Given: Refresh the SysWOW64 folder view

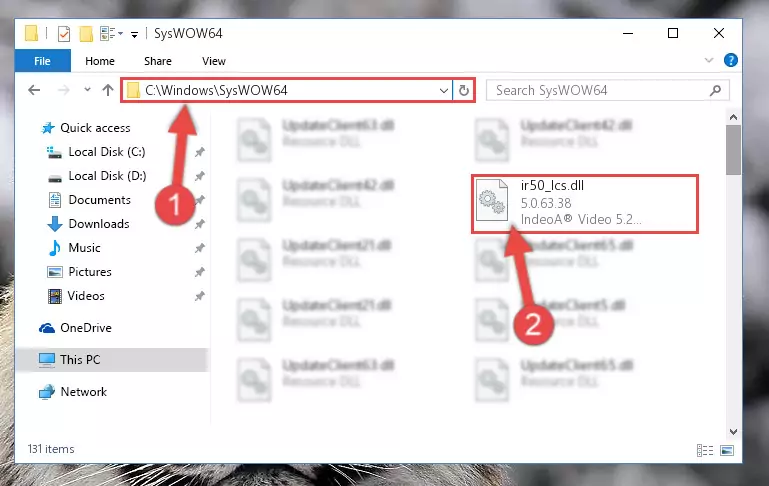Looking at the screenshot, I should pos(463,90).
